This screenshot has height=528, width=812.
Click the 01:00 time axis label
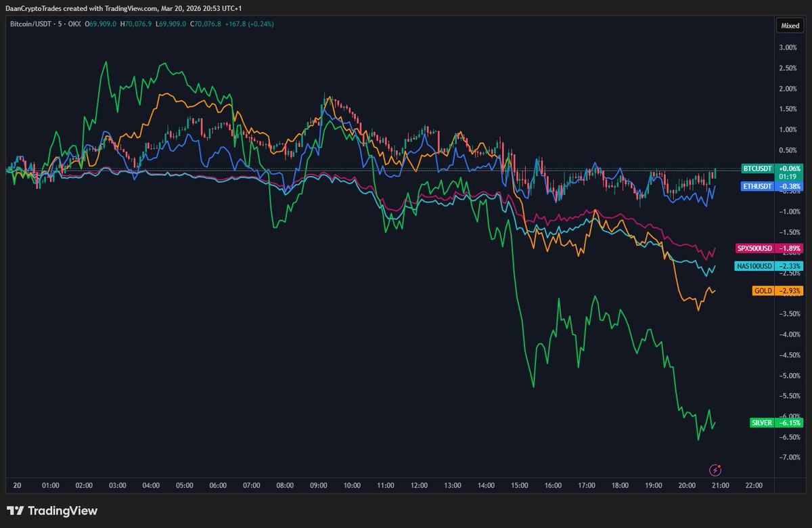tap(51, 486)
